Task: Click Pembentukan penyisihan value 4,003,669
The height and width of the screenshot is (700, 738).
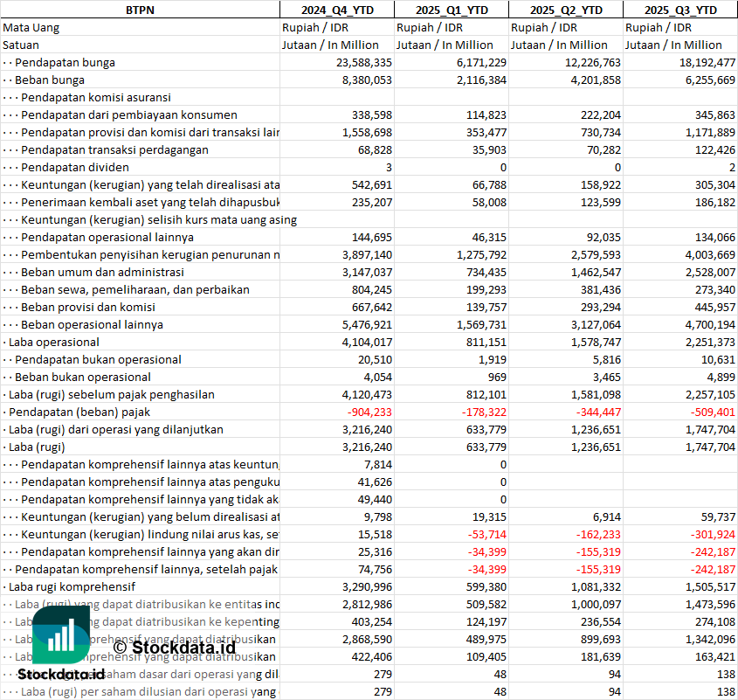Action: click(x=710, y=255)
